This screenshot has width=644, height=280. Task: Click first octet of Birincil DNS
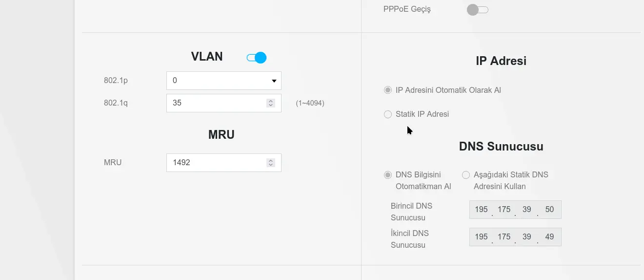481,209
